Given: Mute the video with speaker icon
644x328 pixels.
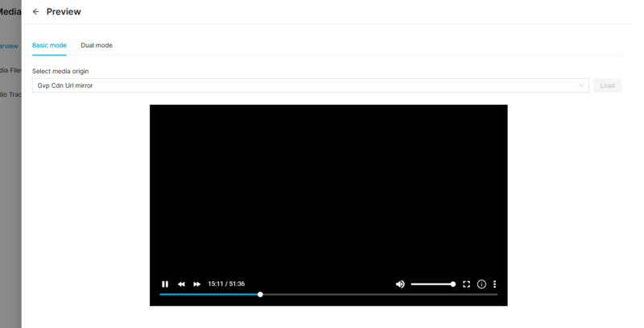Looking at the screenshot, I should 400,284.
